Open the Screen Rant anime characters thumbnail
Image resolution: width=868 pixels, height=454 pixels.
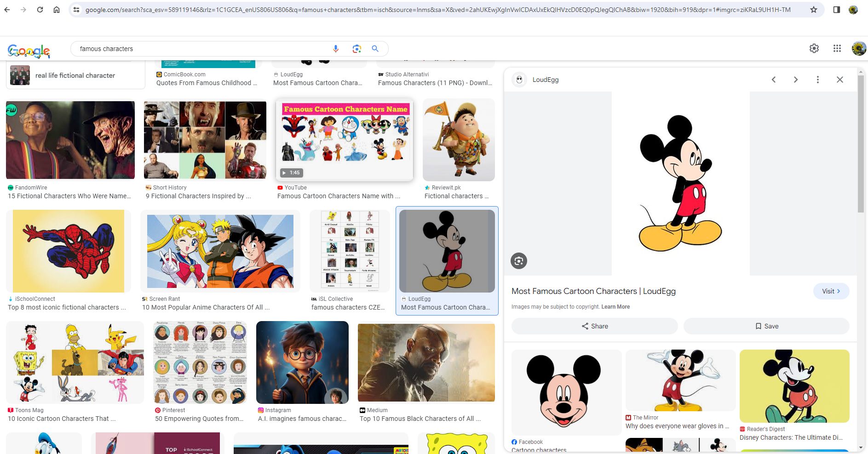[220, 251]
